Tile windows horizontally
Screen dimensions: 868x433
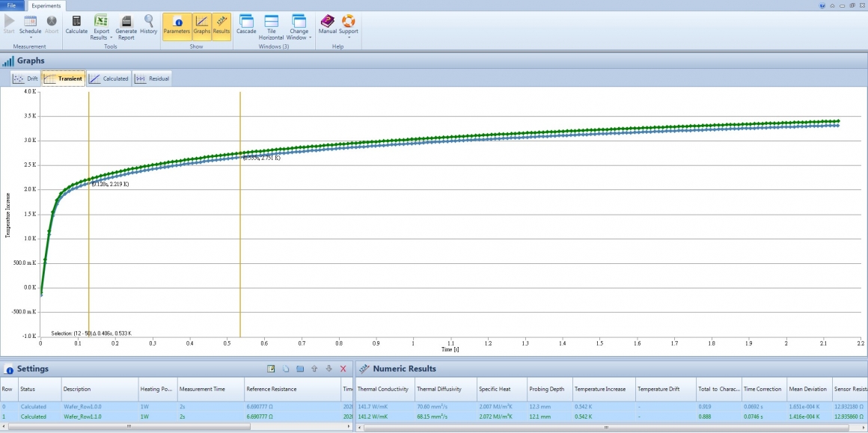click(271, 27)
